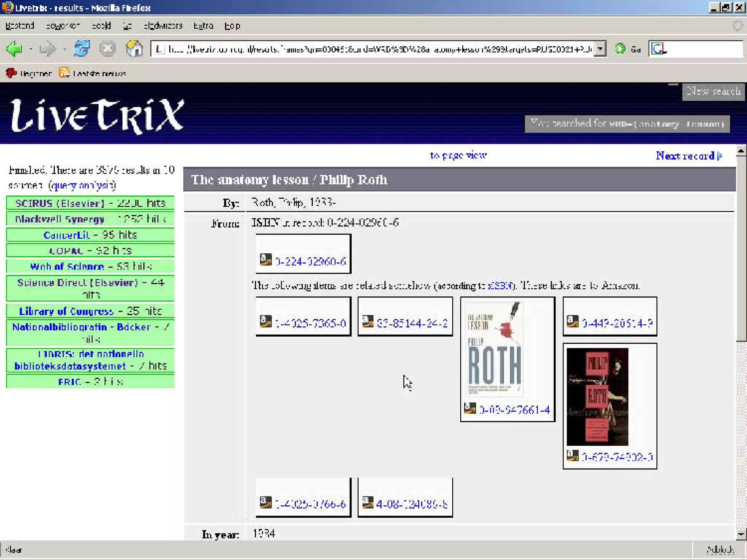Screen dimensions: 747x560
Task: Click the Home icon in the toolbar
Action: 134,48
